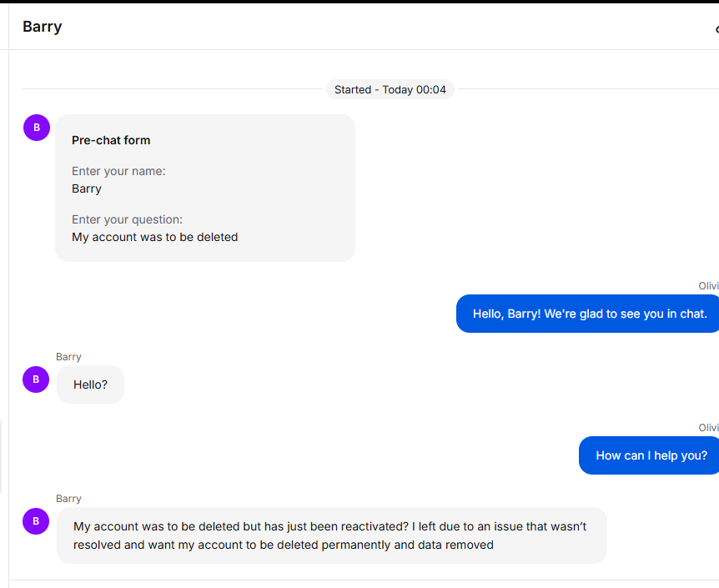Image resolution: width=719 pixels, height=588 pixels.
Task: Select the "Pre-chat form" heading
Action: 111,140
